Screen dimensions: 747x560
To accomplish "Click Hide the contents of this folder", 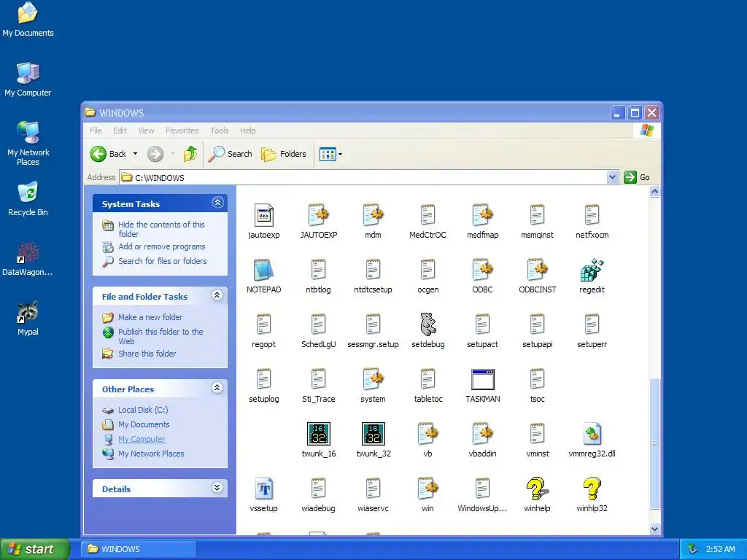I will (161, 229).
